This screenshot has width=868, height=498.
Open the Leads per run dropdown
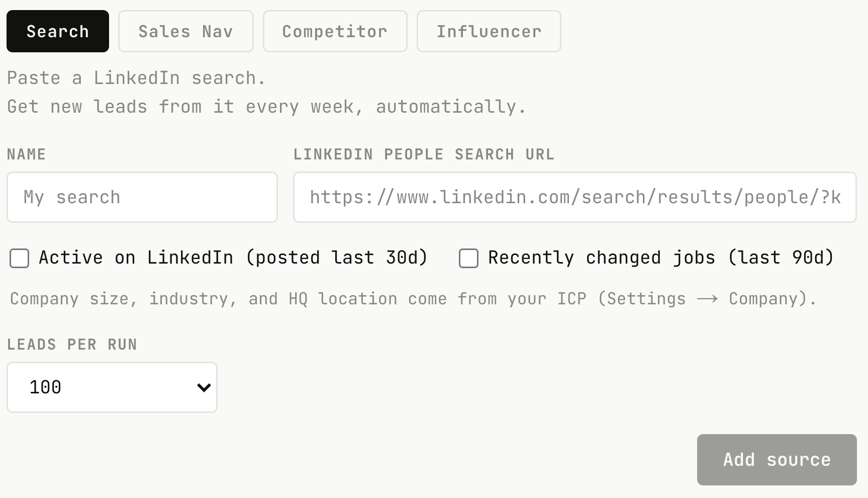[x=112, y=387]
